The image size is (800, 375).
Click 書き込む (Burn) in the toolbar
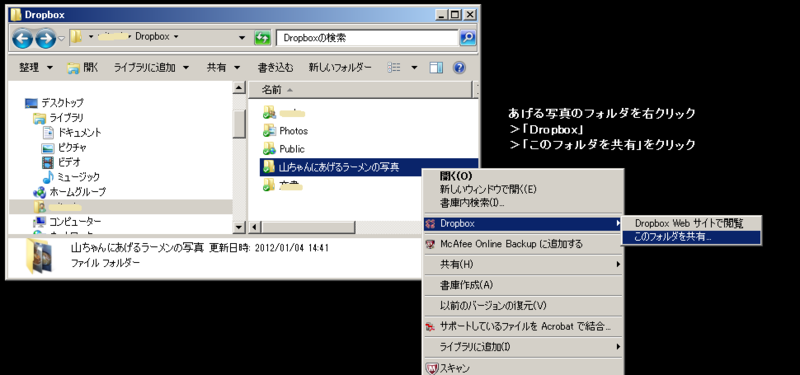point(276,67)
